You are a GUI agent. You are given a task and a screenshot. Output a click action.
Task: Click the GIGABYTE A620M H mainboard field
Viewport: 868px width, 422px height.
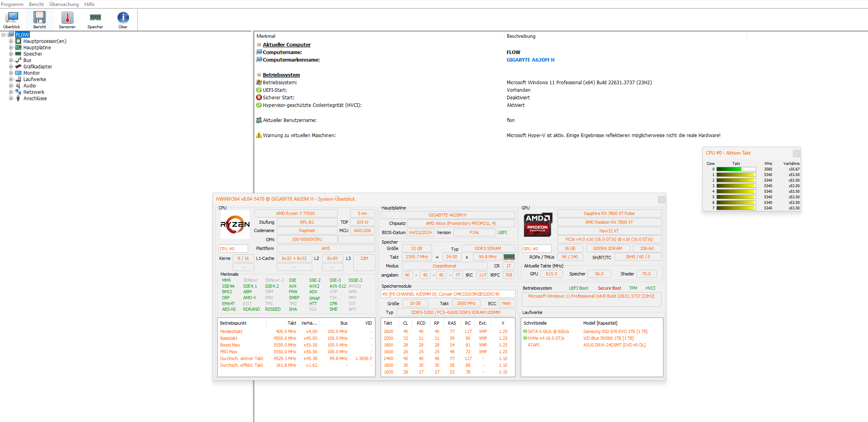pyautogui.click(x=448, y=215)
